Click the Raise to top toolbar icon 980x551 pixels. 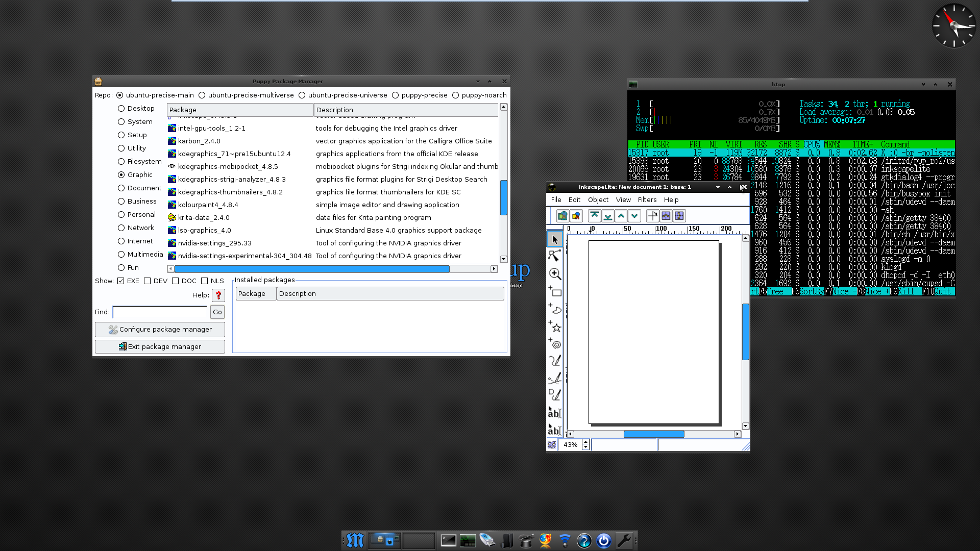594,216
